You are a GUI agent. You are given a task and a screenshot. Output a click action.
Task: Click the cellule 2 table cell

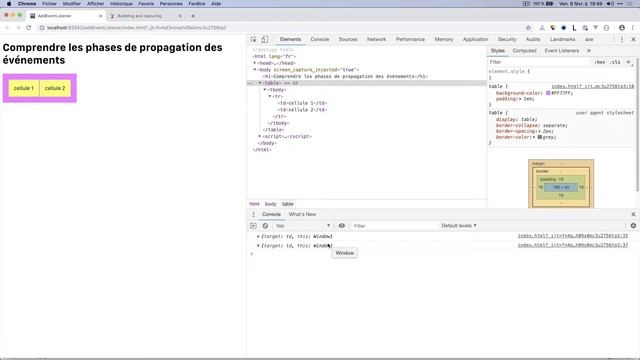pyautogui.click(x=55, y=88)
